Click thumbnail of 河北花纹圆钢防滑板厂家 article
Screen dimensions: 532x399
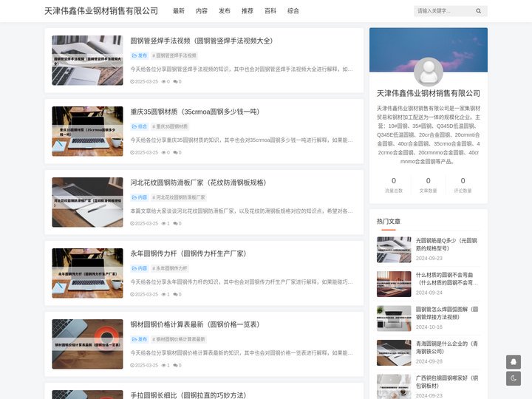[87, 202]
